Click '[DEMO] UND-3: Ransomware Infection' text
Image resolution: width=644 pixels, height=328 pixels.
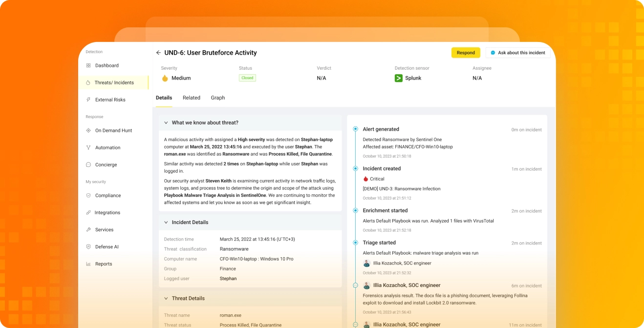[402, 188]
